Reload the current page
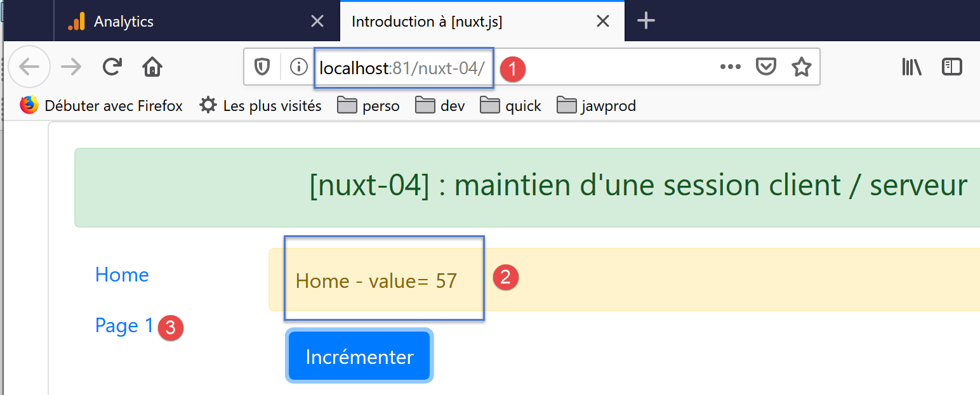The height and width of the screenshot is (395, 980). point(112,67)
